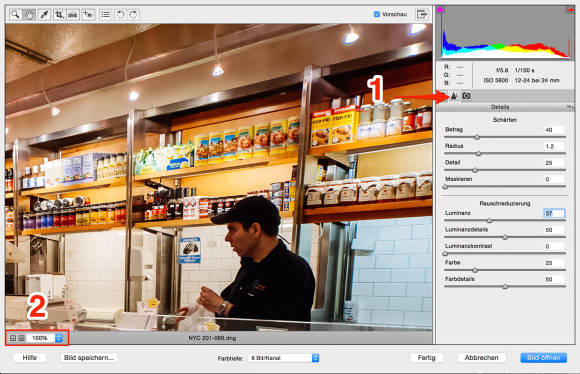Select the Zoom magnifier tool
This screenshot has width=580, height=374.
(15, 14)
